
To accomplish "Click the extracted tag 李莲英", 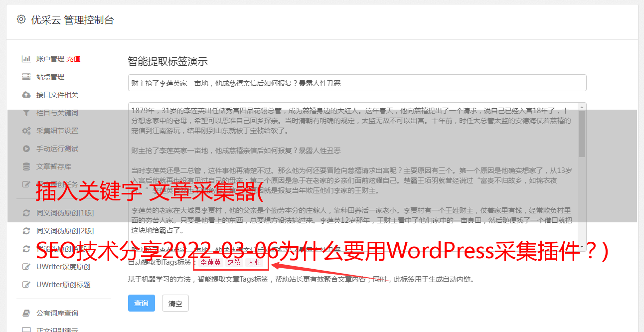I will click(210, 262).
